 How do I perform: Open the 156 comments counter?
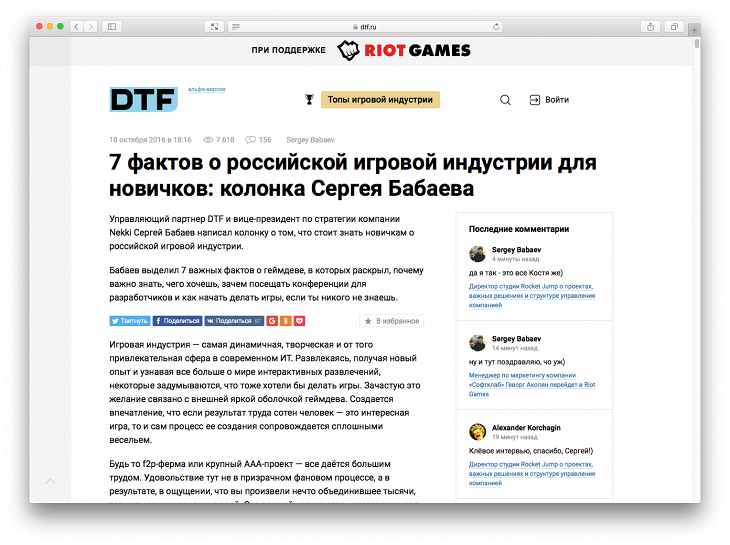(x=258, y=140)
